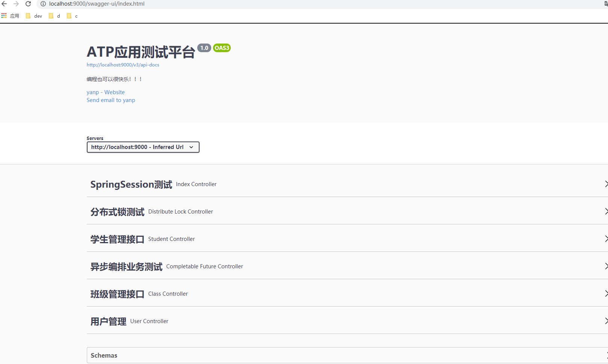Expand the Schemas section
The image size is (608, 364).
click(104, 355)
